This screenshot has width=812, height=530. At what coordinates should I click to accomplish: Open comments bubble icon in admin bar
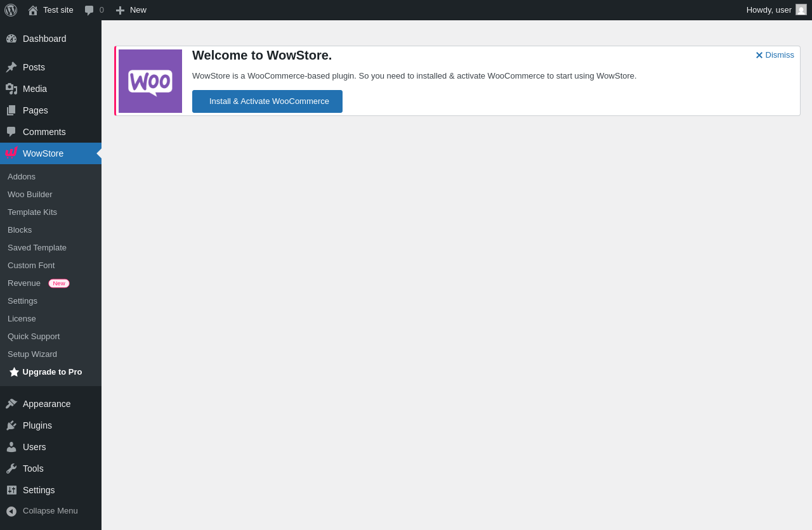click(x=89, y=10)
